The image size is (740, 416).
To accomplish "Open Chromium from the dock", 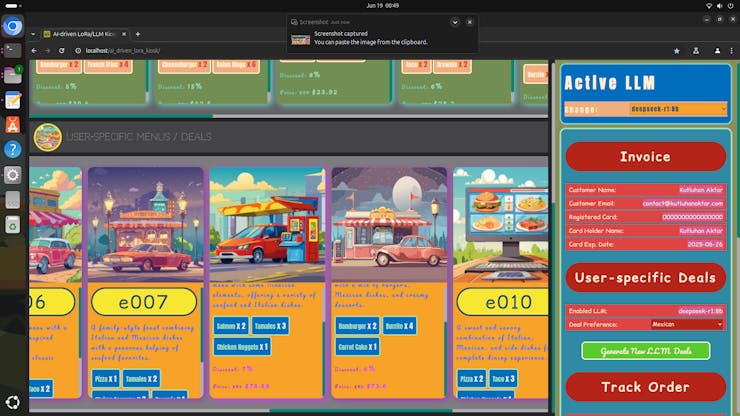I will click(x=12, y=25).
